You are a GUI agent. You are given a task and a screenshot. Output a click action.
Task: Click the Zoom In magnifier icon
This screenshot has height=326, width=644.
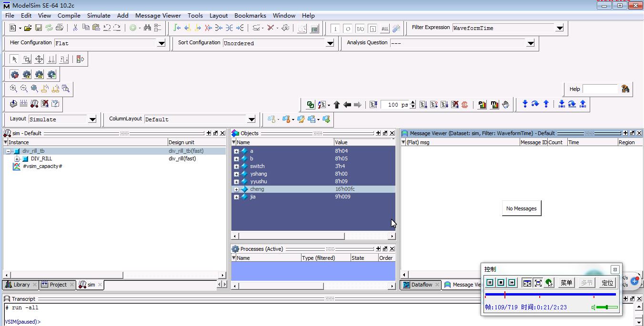click(x=13, y=89)
